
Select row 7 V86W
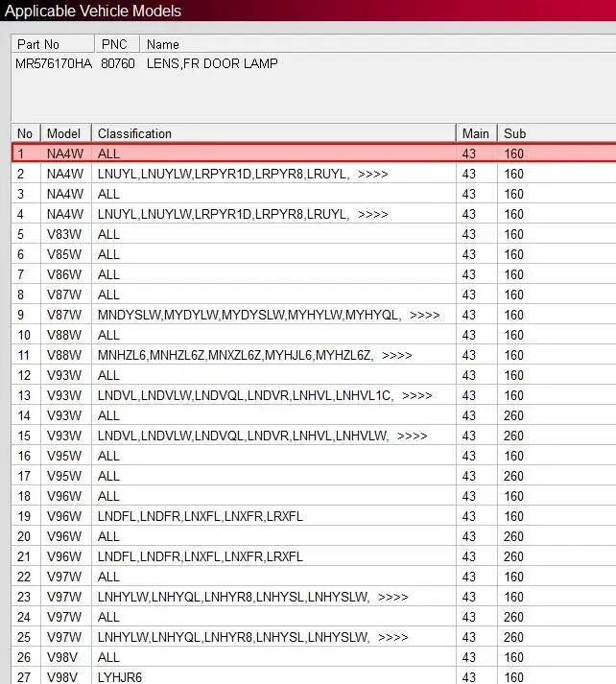314,274
